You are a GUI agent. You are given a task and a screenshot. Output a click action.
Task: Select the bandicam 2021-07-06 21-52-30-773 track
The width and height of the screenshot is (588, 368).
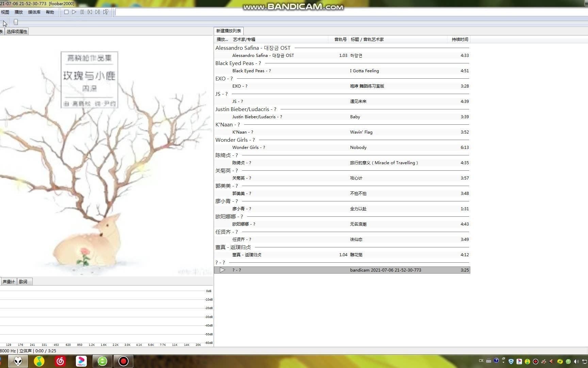(x=342, y=270)
